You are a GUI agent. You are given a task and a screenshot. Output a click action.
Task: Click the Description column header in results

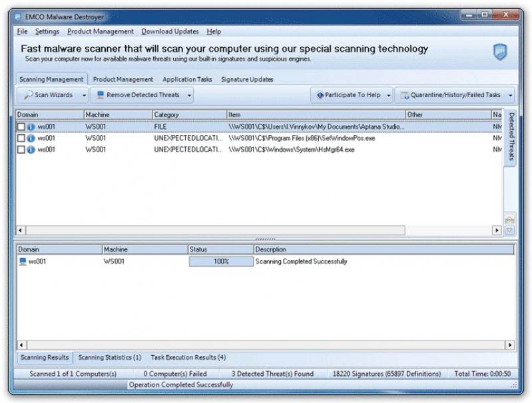[384, 249]
